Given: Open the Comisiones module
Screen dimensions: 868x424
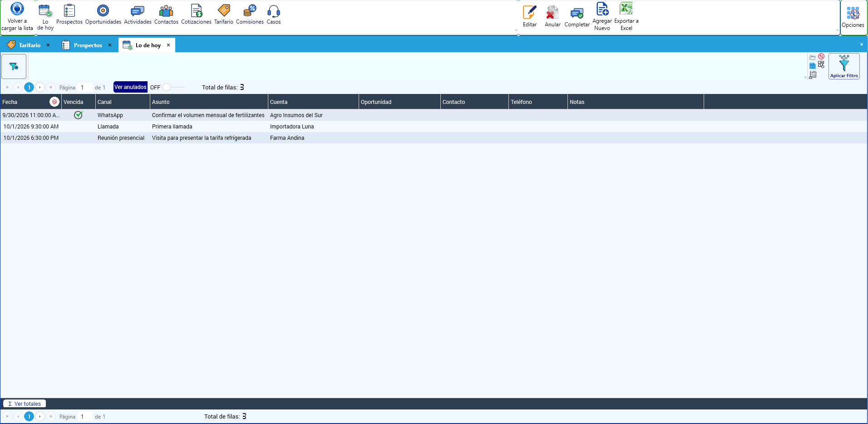Looking at the screenshot, I should click(250, 15).
